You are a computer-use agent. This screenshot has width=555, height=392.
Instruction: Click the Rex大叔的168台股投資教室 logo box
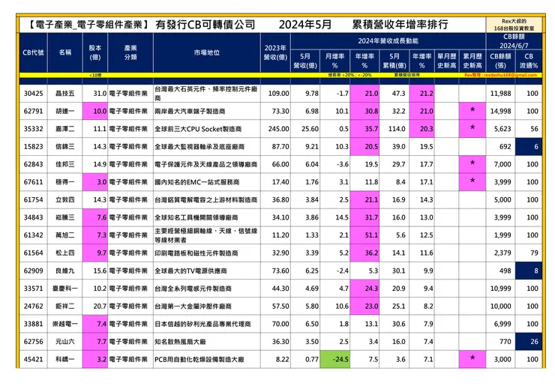coord(514,25)
